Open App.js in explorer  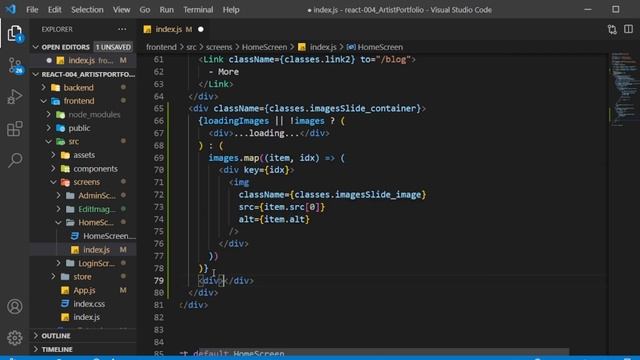click(x=83, y=290)
